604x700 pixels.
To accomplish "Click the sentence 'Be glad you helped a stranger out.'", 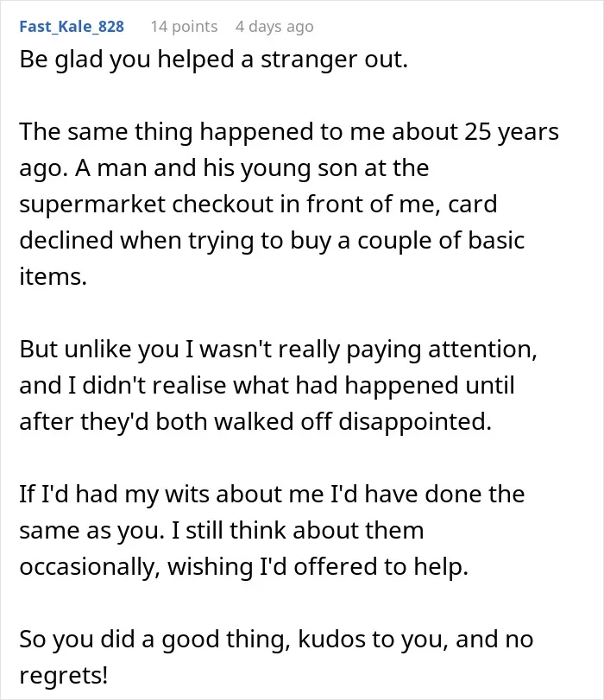I will coord(214,60).
